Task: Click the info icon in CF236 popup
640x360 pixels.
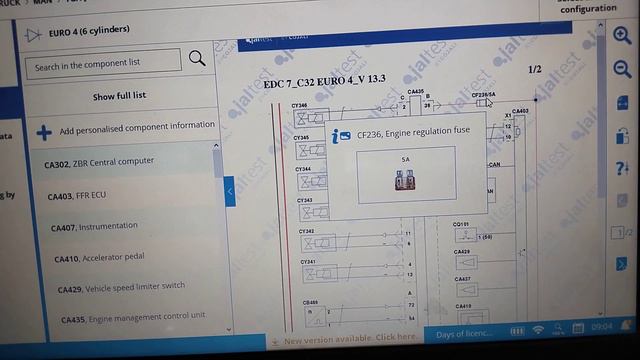Action: coord(341,136)
